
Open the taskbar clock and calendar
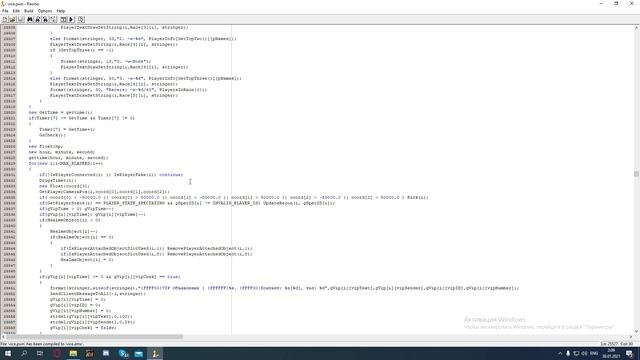tap(611, 353)
